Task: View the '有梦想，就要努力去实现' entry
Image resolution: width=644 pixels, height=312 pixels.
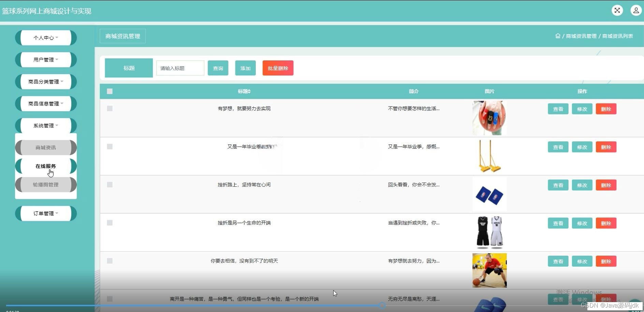Action: [558, 109]
